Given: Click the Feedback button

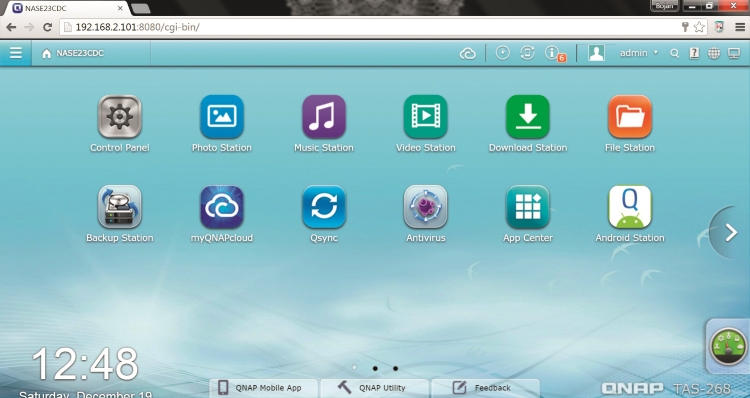Looking at the screenshot, I should click(485, 388).
